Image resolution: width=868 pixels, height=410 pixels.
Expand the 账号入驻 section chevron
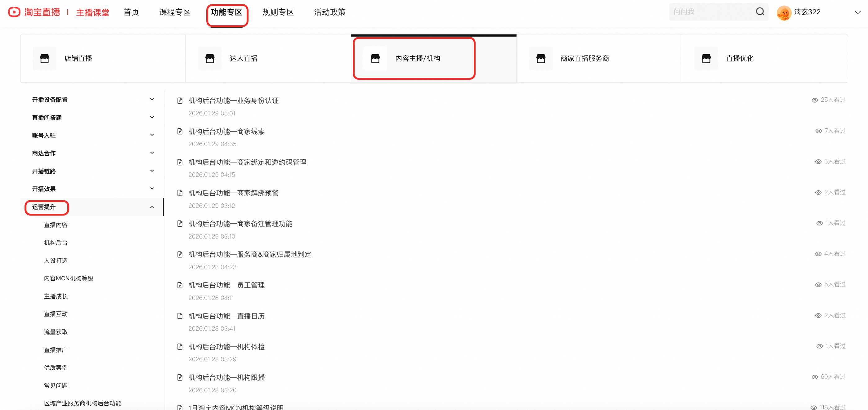tap(152, 135)
